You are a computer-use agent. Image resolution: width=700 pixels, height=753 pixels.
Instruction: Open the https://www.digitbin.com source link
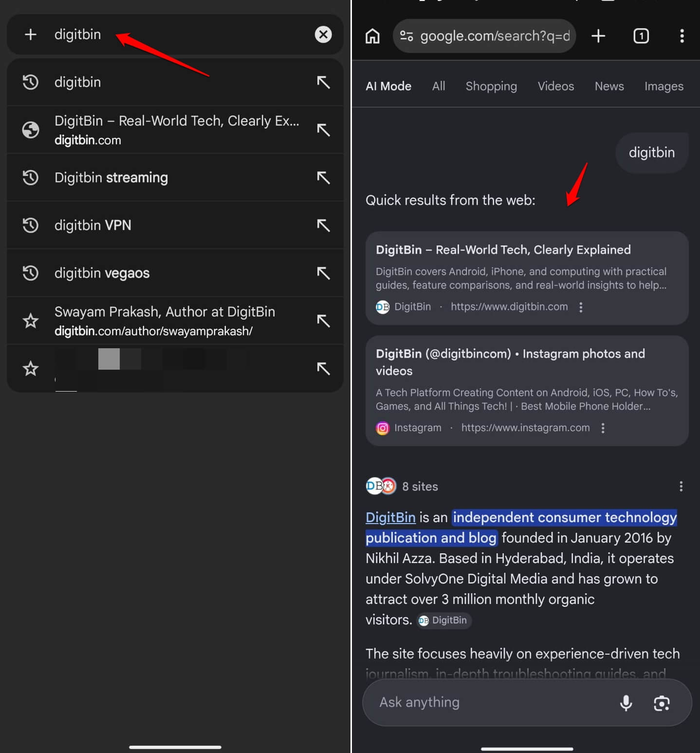coord(509,307)
